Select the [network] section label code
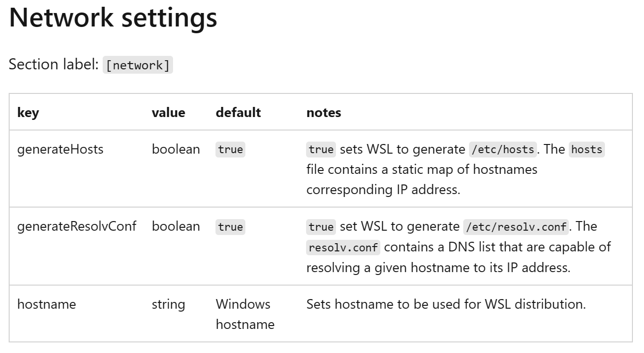The width and height of the screenshot is (644, 353). [138, 65]
